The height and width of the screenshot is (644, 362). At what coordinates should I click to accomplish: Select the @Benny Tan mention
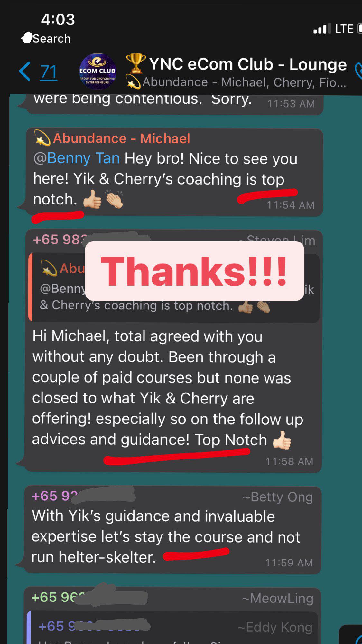(x=77, y=158)
